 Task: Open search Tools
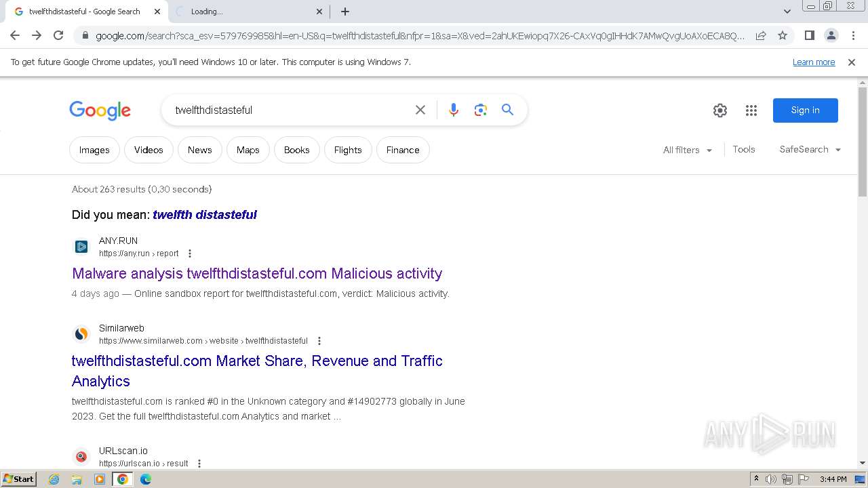[x=744, y=149]
